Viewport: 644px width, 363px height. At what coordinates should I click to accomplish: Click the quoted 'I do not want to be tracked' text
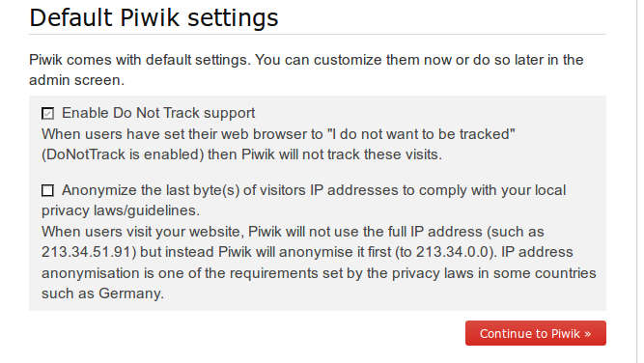click(x=421, y=134)
